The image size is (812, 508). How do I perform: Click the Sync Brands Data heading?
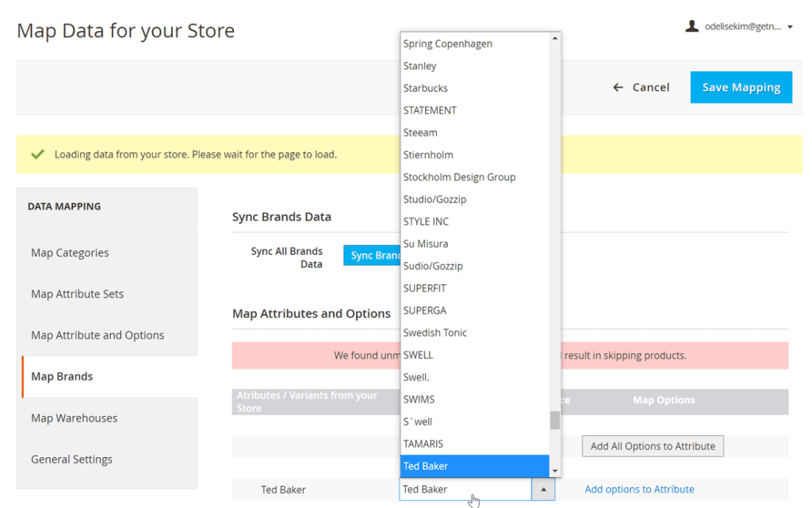(x=282, y=217)
